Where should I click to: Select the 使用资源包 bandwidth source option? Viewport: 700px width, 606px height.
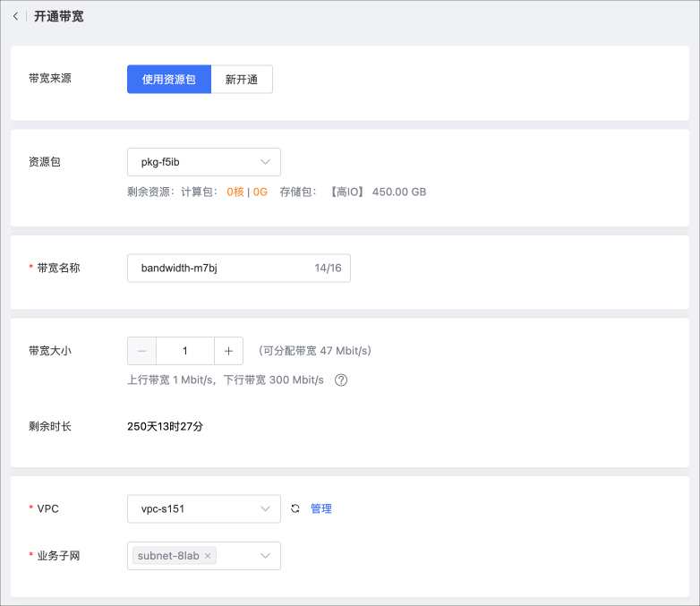169,79
